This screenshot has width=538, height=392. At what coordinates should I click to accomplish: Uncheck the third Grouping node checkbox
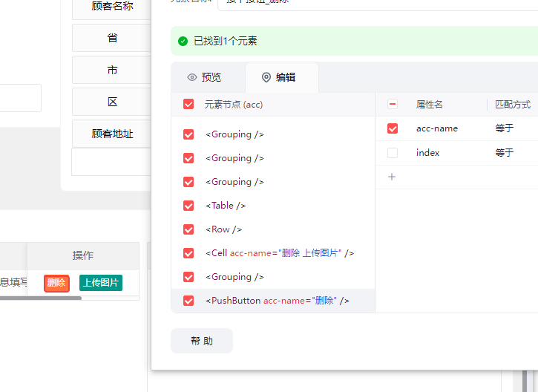pyautogui.click(x=188, y=182)
